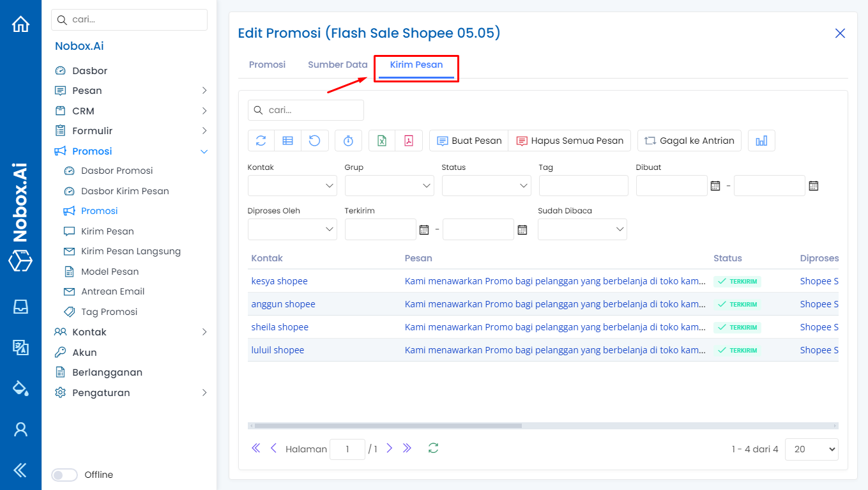This screenshot has width=868, height=490.
Task: Collapse the sidebar with double-arrow icon
Action: (20, 470)
